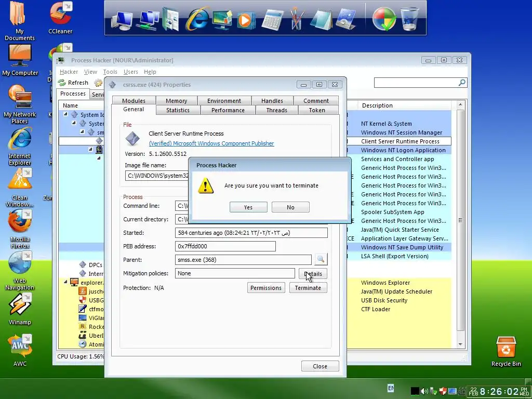Open Windows security center dock icon

tap(384, 19)
